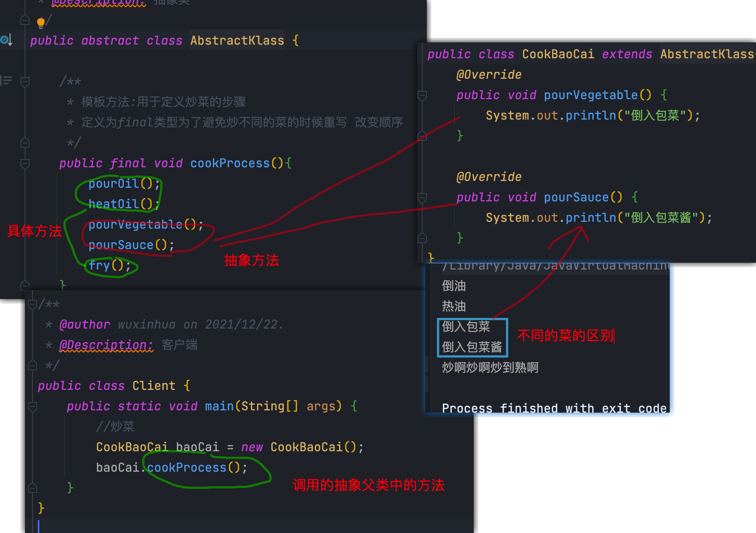756x533 pixels.
Task: Fold the main method in Client
Action: point(33,407)
